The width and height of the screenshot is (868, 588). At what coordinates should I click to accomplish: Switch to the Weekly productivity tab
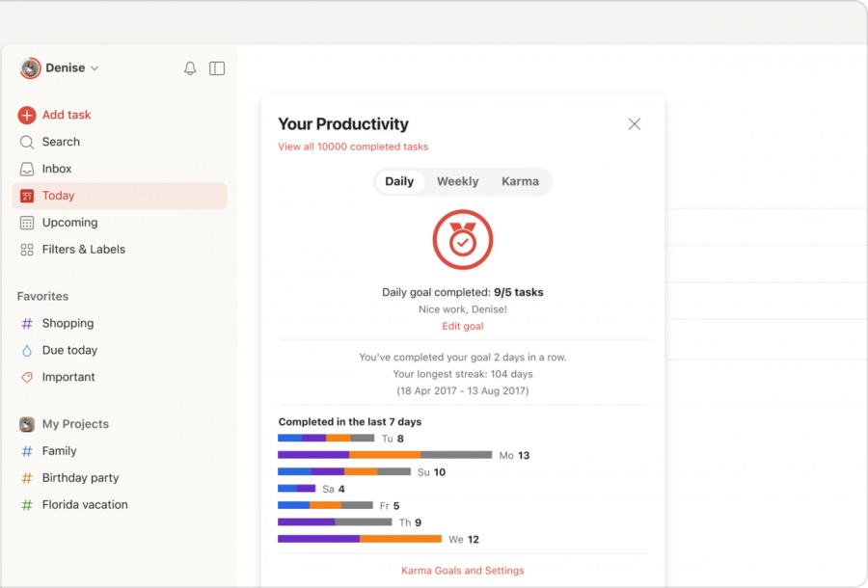[457, 181]
